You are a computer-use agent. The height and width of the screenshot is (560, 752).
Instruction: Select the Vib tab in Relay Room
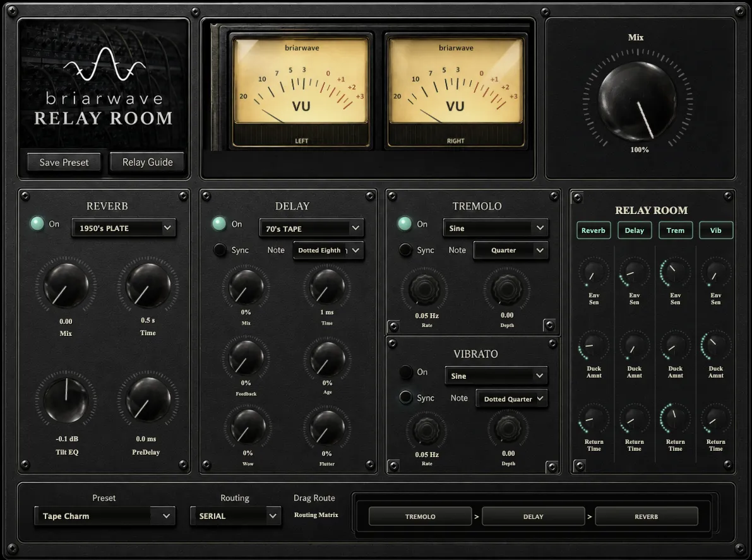pos(716,230)
